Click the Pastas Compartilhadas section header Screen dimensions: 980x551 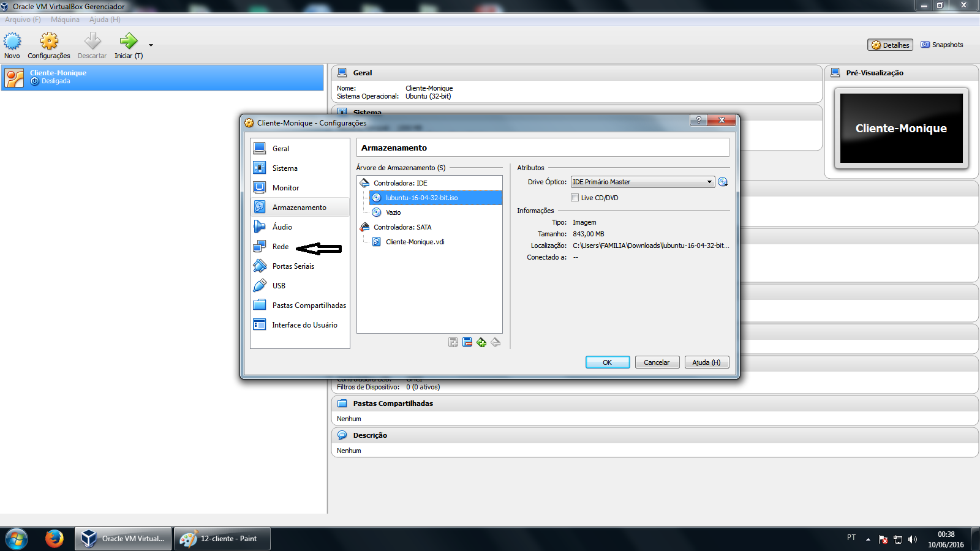[x=655, y=403]
